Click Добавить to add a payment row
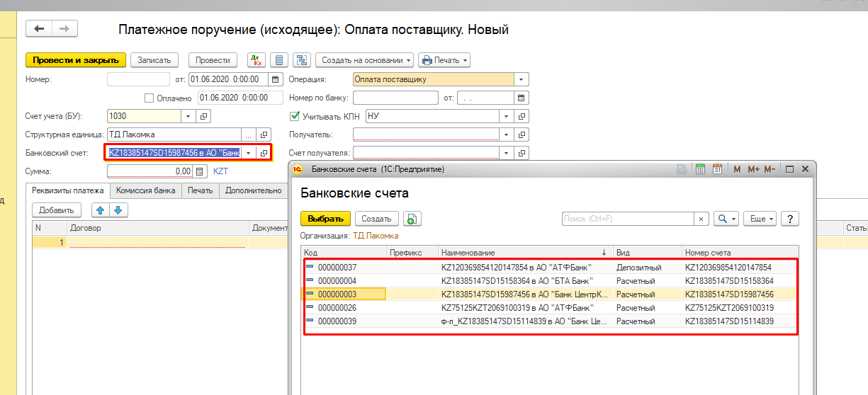868x395 pixels. (x=57, y=210)
